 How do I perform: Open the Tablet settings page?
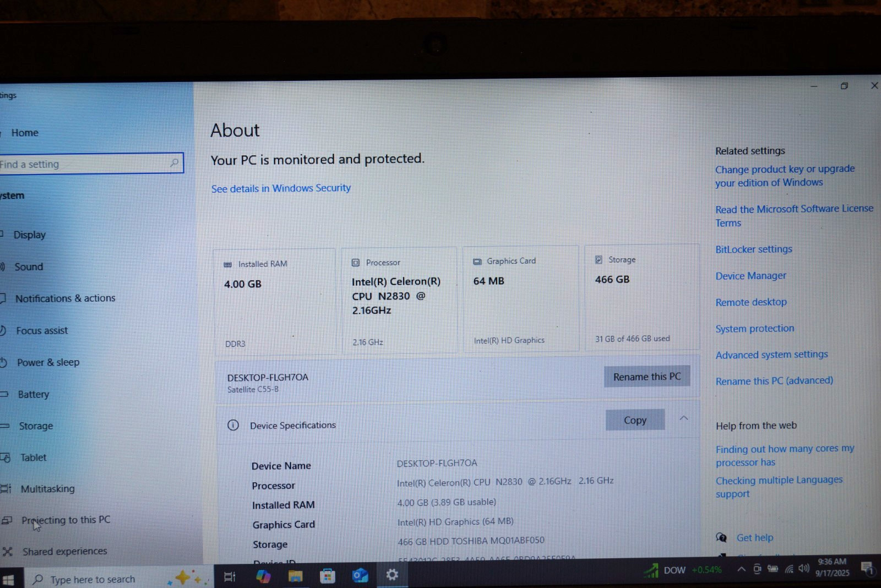(x=33, y=458)
